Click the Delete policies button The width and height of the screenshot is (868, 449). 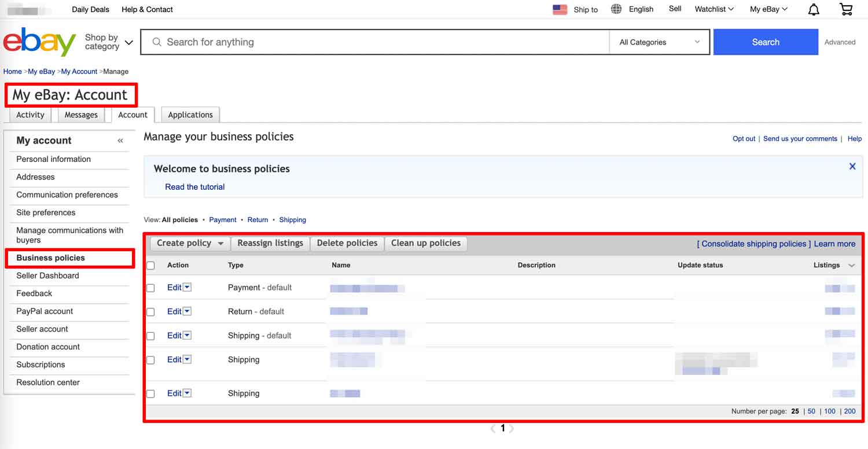pyautogui.click(x=347, y=244)
